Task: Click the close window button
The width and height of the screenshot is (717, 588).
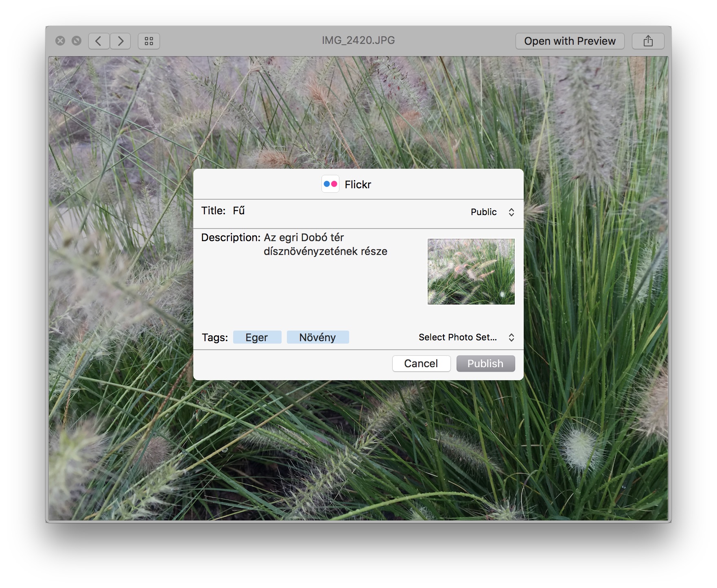Action: pos(60,41)
